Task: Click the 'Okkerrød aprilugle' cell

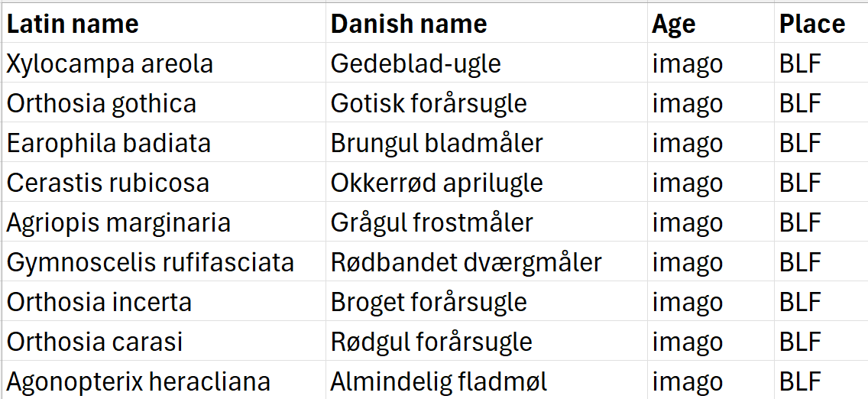Action: point(436,183)
